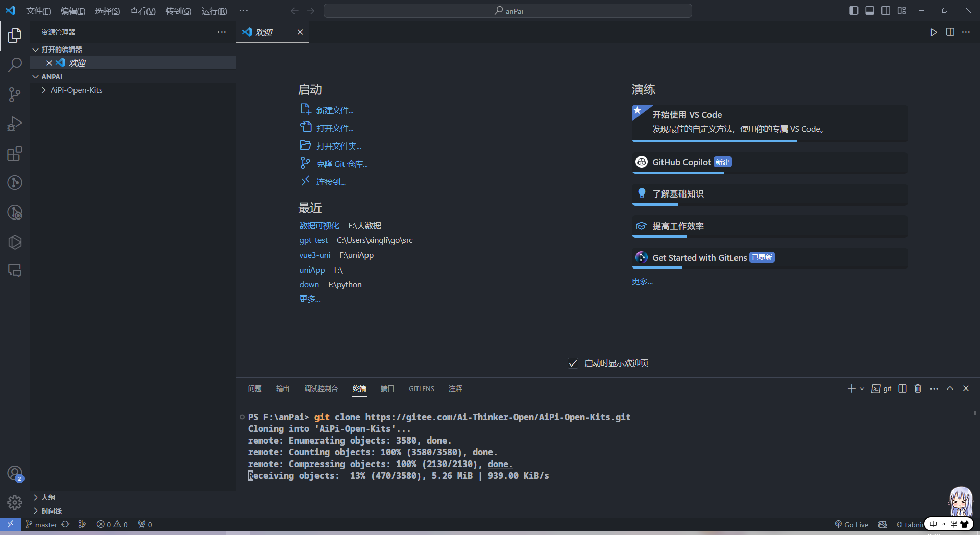Image resolution: width=980 pixels, height=535 pixels.
Task: Click the 连接到... link
Action: click(x=331, y=182)
